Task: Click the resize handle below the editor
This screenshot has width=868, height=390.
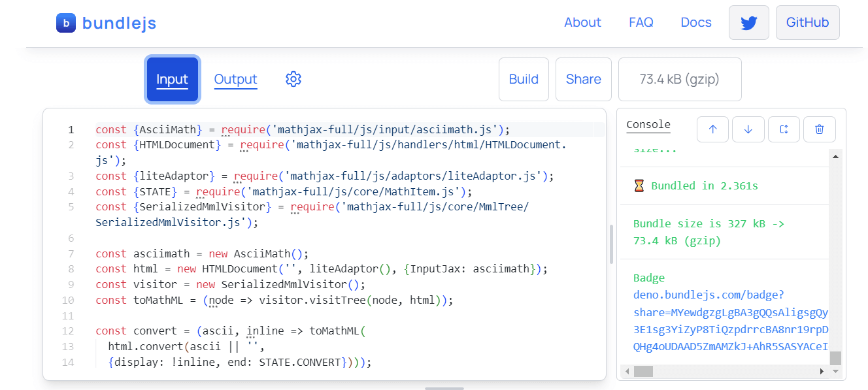Action: coord(444,388)
